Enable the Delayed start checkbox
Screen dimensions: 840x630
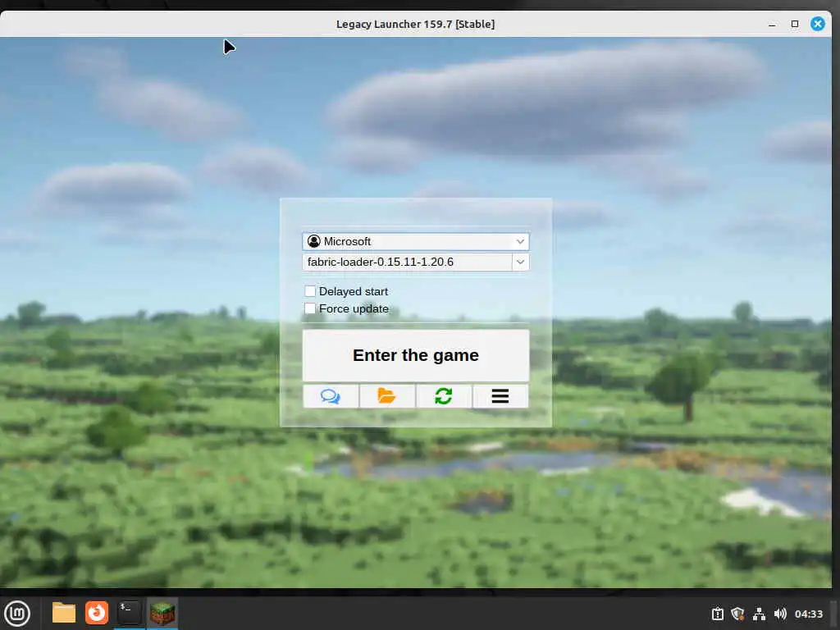310,291
